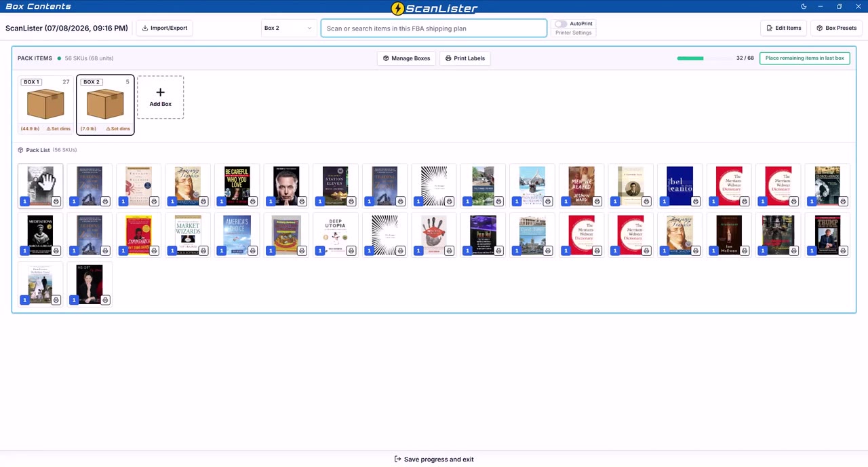Print label for Station Eleven book
This screenshot has width=868, height=467.
tap(351, 202)
